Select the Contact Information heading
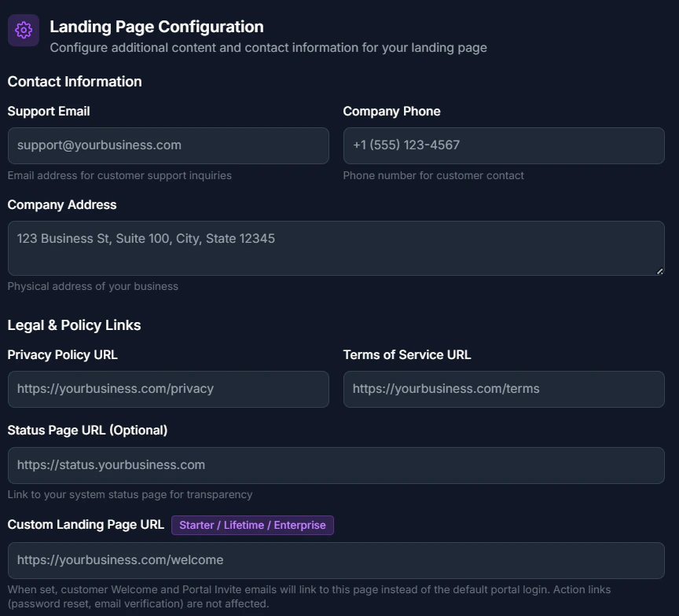The width and height of the screenshot is (679, 616). [75, 82]
